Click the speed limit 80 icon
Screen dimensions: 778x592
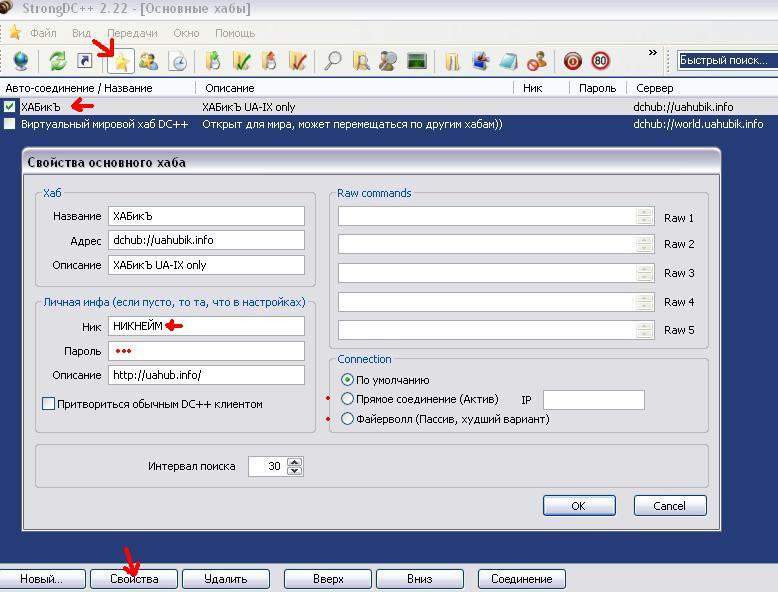pyautogui.click(x=600, y=62)
